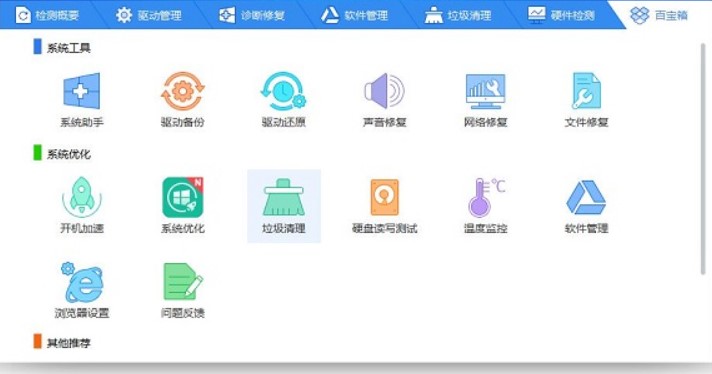
Task: Open 硬盘读写测试 disk icon
Action: 385,197
